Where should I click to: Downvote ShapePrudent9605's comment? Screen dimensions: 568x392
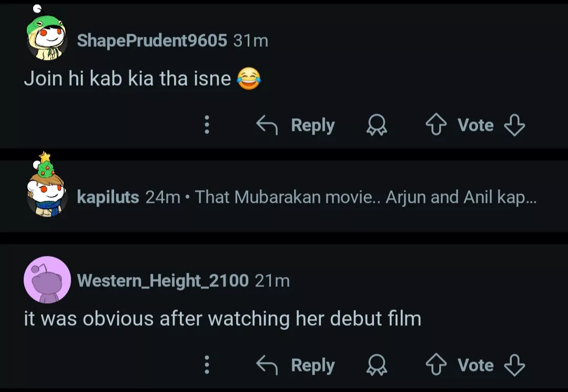(514, 125)
